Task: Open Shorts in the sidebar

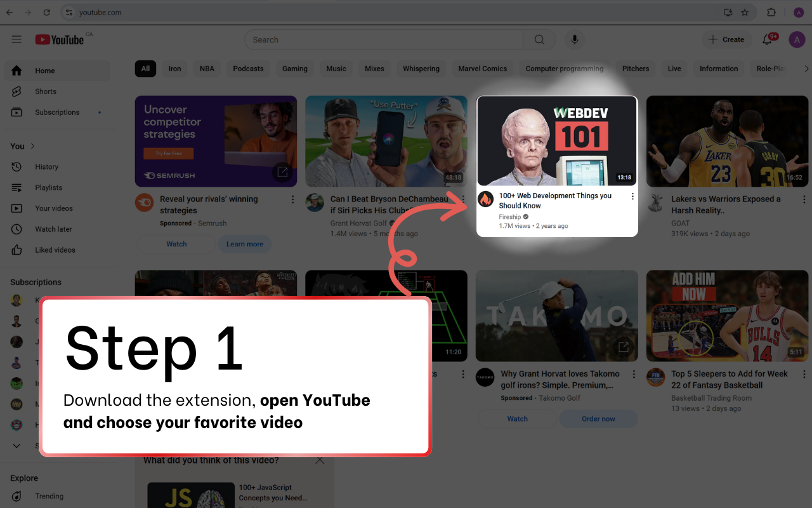Action: click(57, 91)
